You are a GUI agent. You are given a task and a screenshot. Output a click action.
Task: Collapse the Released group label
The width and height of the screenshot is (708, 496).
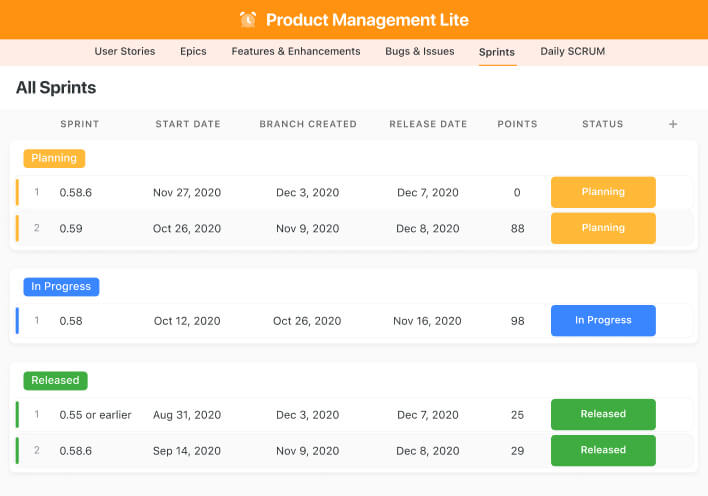[x=55, y=380]
